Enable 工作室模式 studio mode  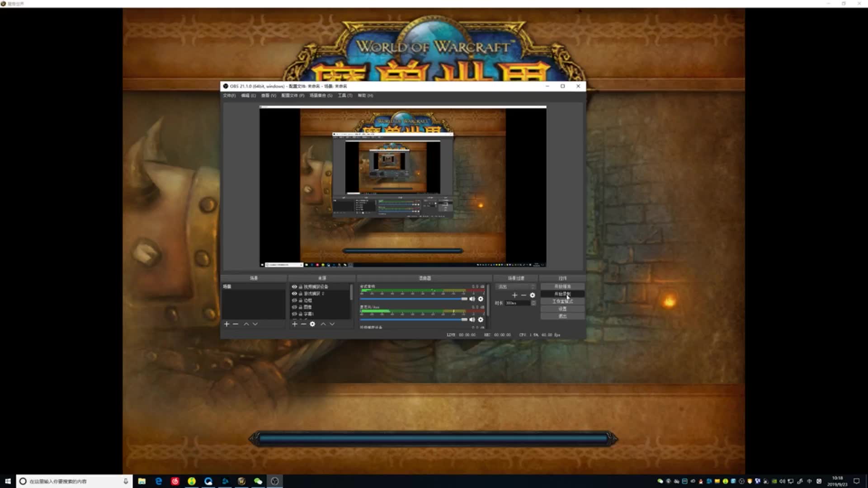coord(562,301)
